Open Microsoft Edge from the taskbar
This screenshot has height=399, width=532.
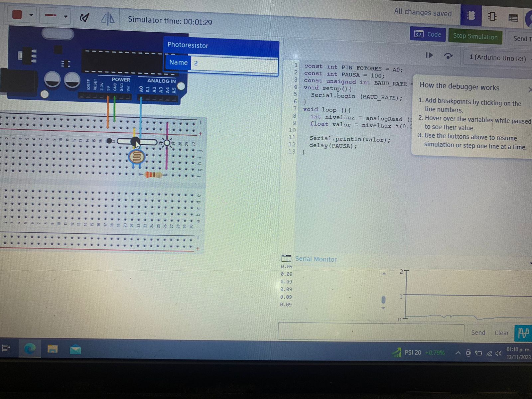tap(30, 349)
